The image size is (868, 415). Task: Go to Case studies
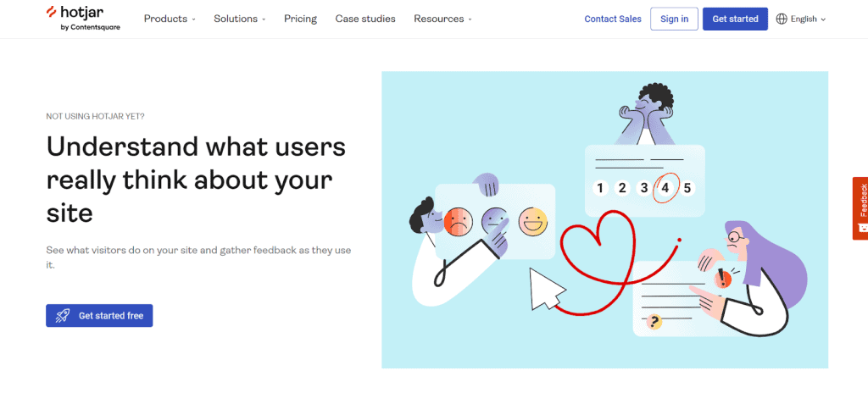[x=365, y=19]
